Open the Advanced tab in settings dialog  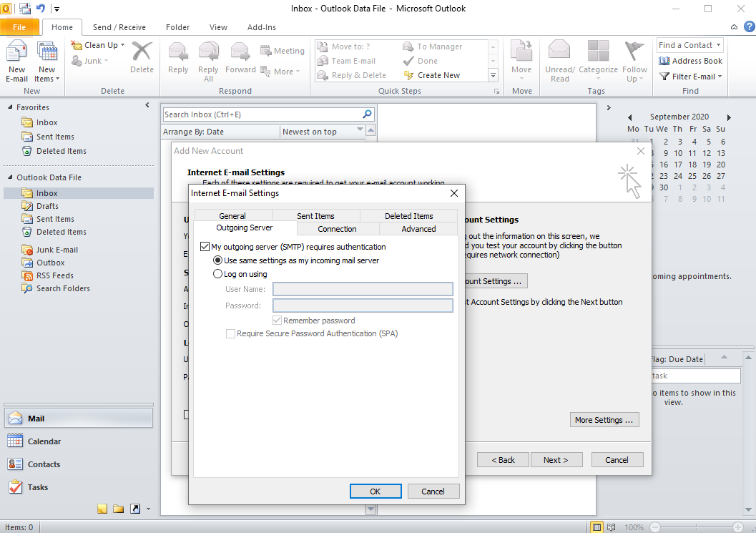pos(418,229)
